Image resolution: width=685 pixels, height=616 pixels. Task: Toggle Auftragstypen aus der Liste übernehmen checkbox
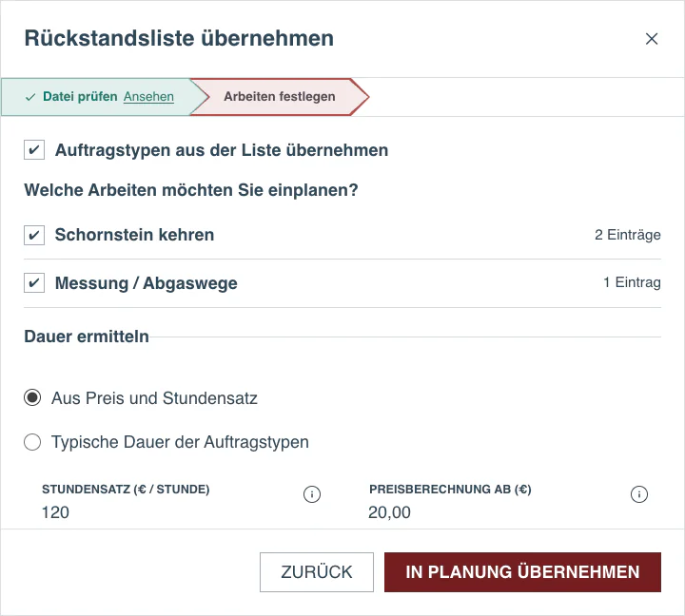34,150
